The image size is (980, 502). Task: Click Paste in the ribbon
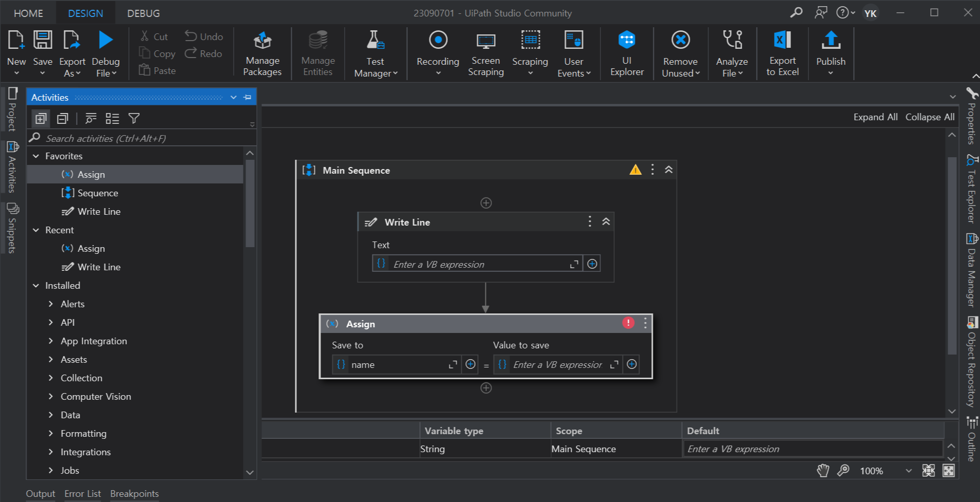tap(157, 70)
